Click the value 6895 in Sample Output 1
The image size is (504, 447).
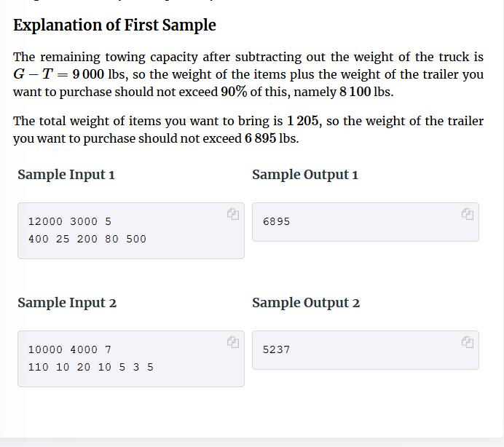coord(277,221)
